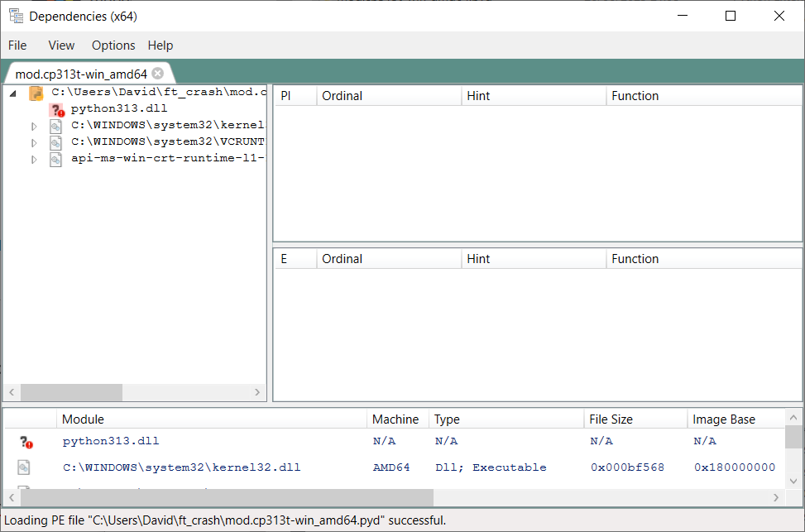Screen dimensions: 805x532
Task: Open the View menu
Action: click(61, 46)
